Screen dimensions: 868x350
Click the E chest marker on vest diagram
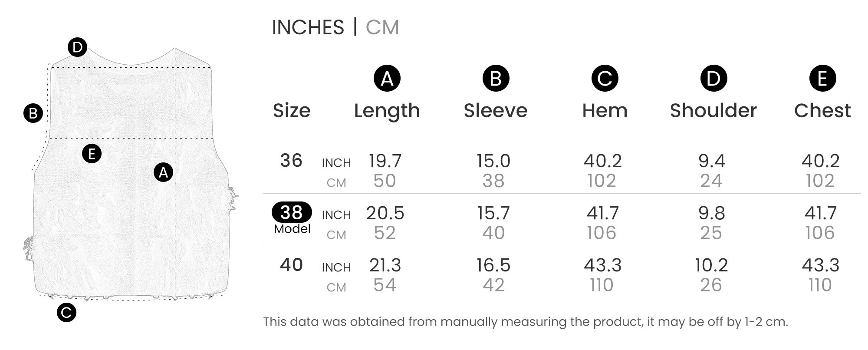coord(92,154)
